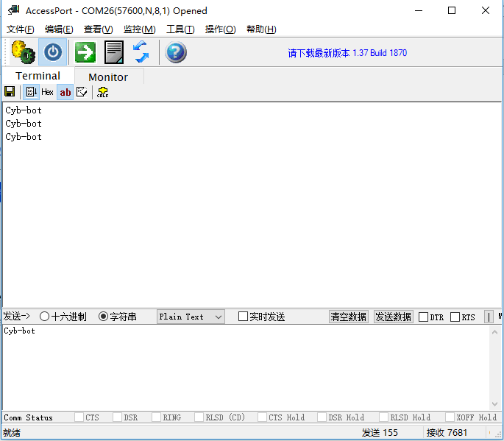Click the 清空数据 button

point(349,317)
